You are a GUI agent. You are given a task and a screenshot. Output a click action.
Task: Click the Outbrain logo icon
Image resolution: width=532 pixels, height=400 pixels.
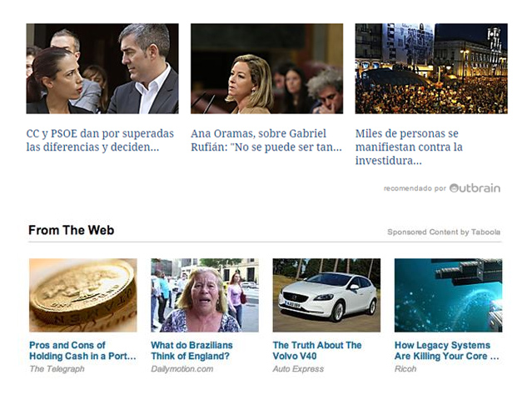coord(475,187)
